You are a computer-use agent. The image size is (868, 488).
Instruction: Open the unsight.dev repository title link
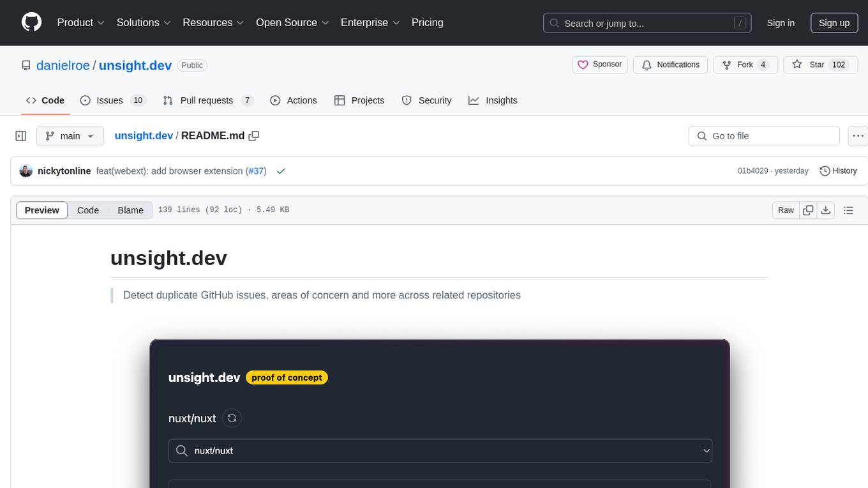(x=135, y=65)
